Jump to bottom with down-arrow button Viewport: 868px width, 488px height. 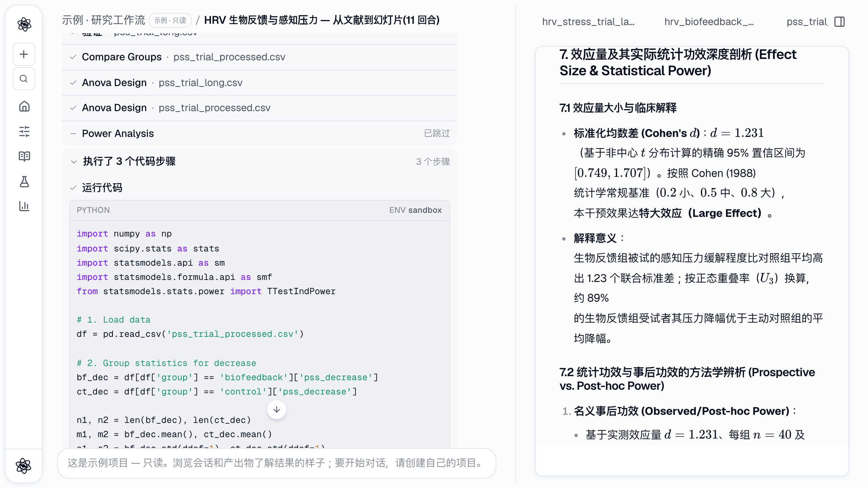click(x=277, y=410)
